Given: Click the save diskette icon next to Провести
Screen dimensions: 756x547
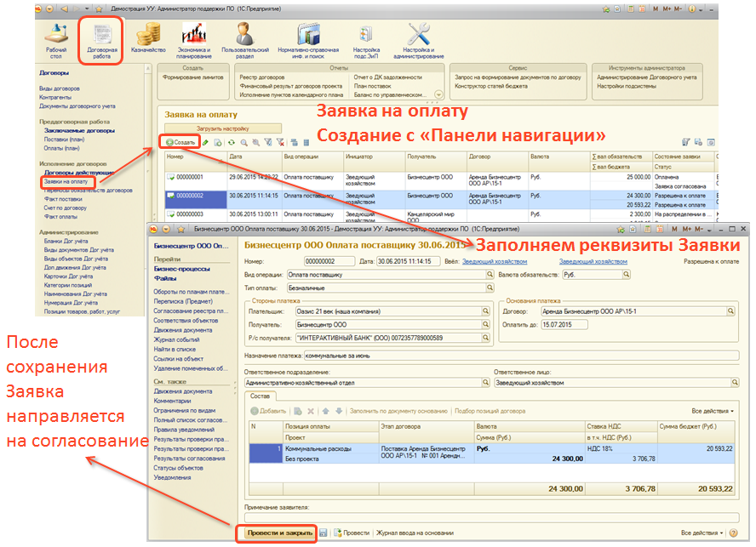Looking at the screenshot, I should [324, 533].
